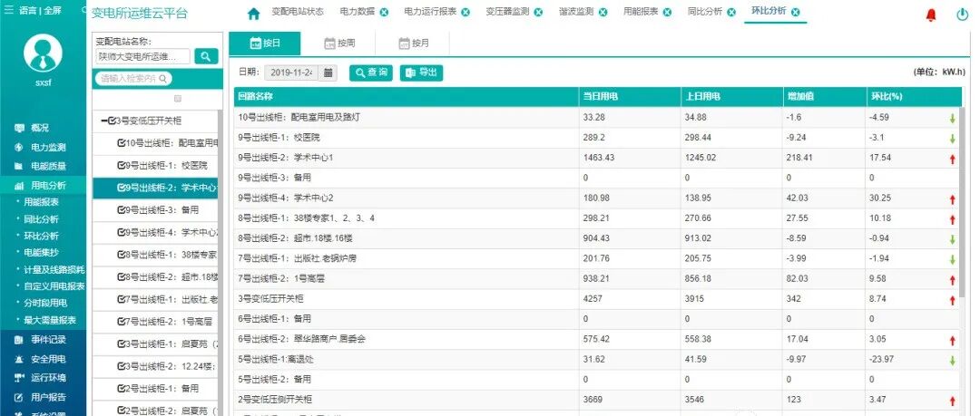Select highlighted 9号出线柜-2 学术中心 tree item
Viewport: 980px width, 416px height.
(x=155, y=188)
